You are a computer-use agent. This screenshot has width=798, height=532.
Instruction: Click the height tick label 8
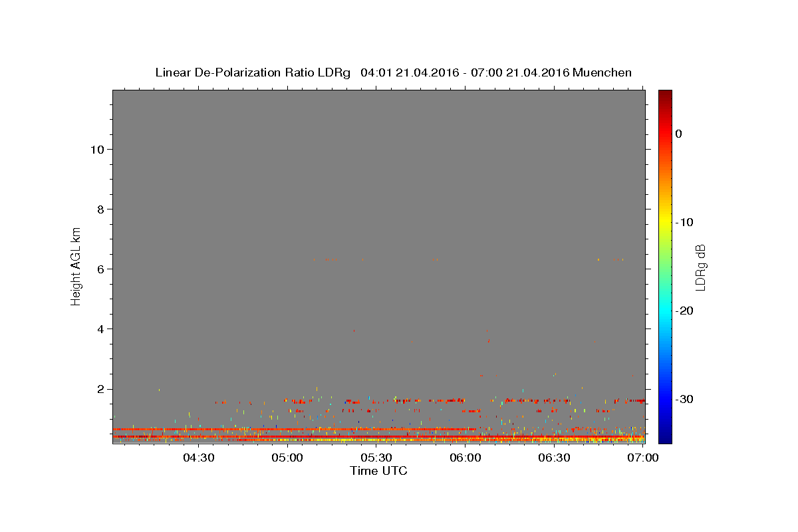tap(100, 209)
